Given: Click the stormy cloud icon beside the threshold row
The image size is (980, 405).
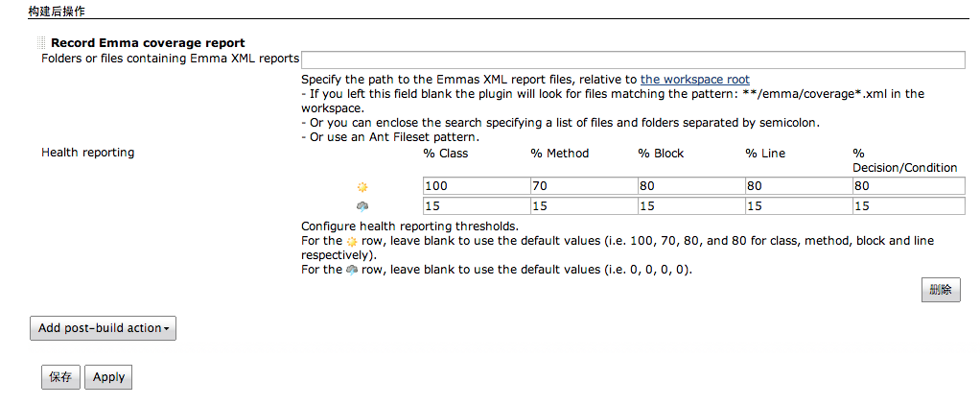Looking at the screenshot, I should (362, 205).
